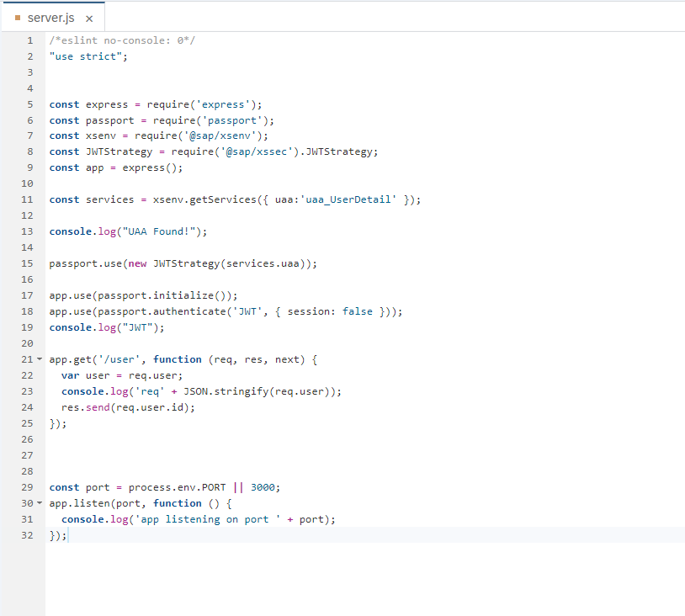Click res.send on line 24
The image size is (685, 616).
coord(85,407)
